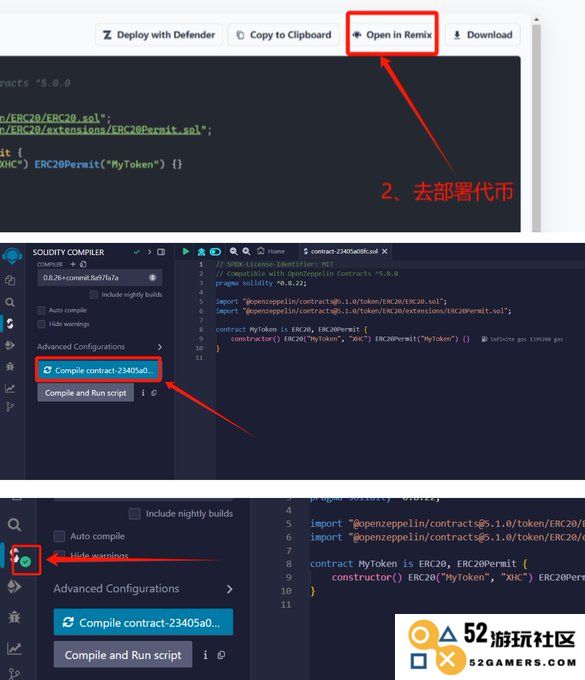
Task: Click the vertical scrollbar beside the code panel
Action: 536,126
